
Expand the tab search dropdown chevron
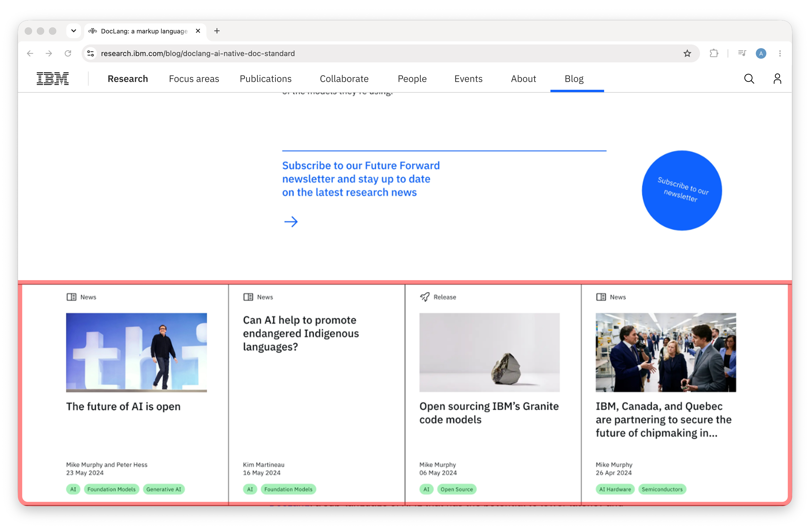click(x=74, y=31)
